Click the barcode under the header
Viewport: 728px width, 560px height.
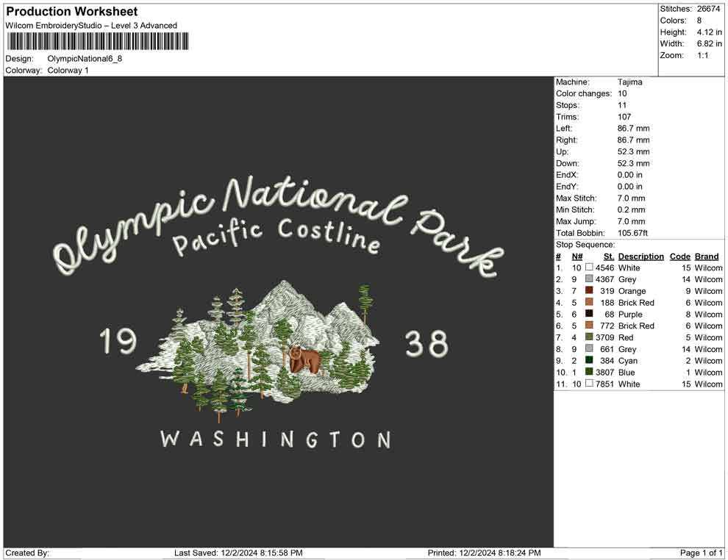click(x=98, y=41)
